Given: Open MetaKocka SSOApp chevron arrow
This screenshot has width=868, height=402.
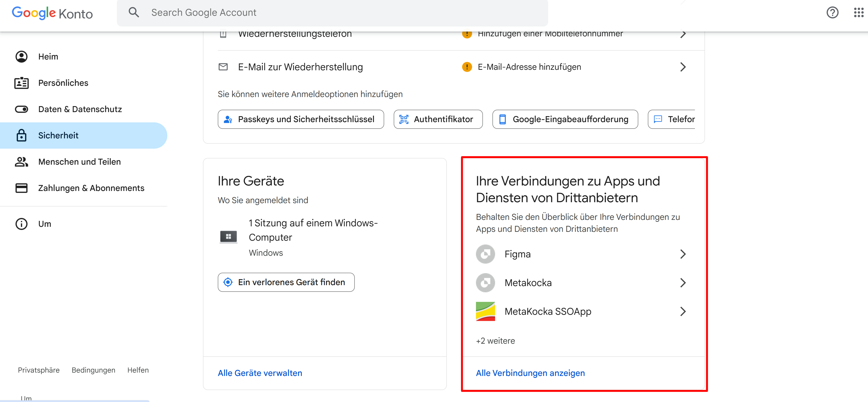Looking at the screenshot, I should 683,311.
